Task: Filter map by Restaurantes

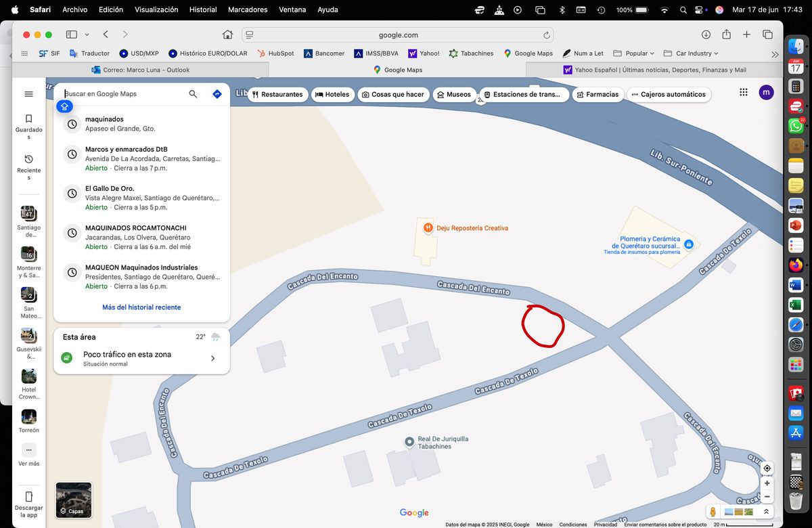Action: point(277,95)
